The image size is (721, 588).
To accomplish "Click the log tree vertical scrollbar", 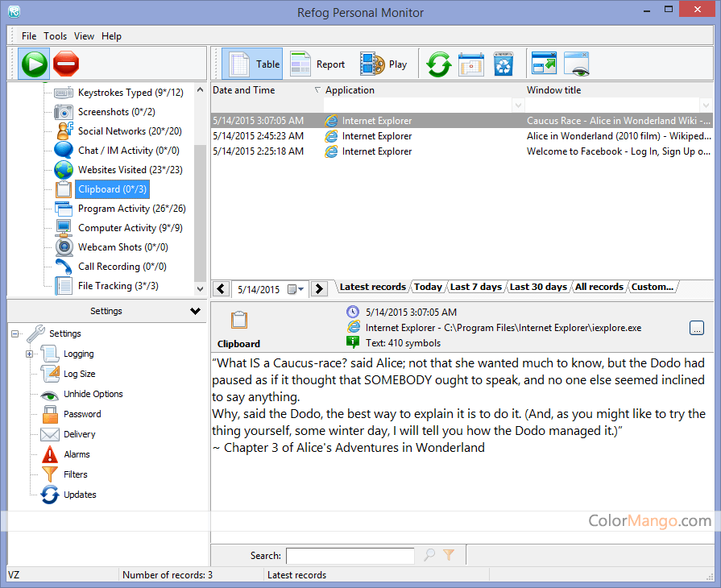I will pos(200,185).
